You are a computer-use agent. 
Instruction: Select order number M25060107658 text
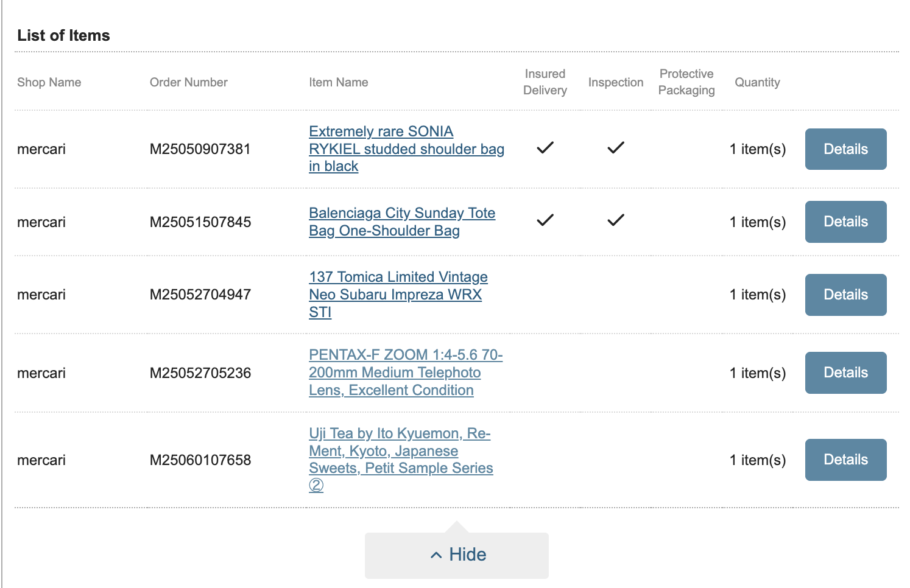(200, 460)
